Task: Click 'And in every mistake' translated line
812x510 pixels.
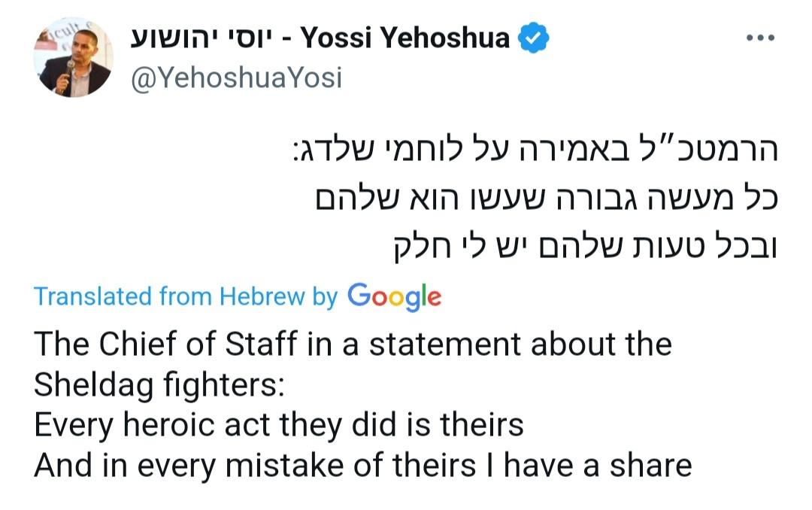Action: click(362, 465)
